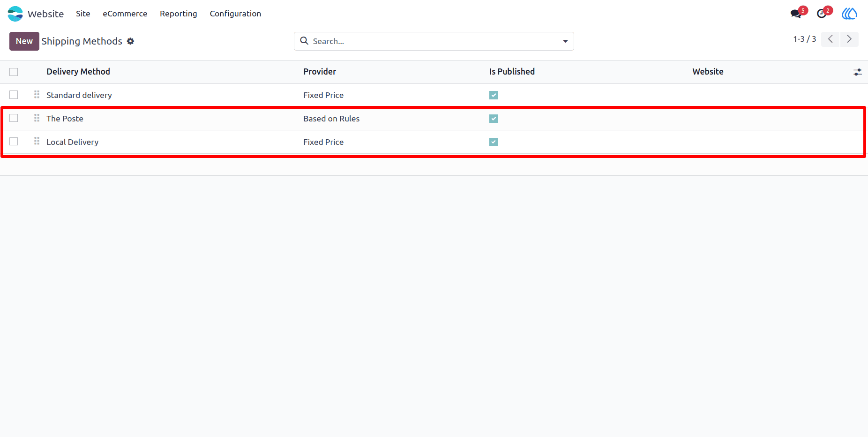This screenshot has width=868, height=437.
Task: Click the Shipping Methods gear icon
Action: [x=131, y=41]
